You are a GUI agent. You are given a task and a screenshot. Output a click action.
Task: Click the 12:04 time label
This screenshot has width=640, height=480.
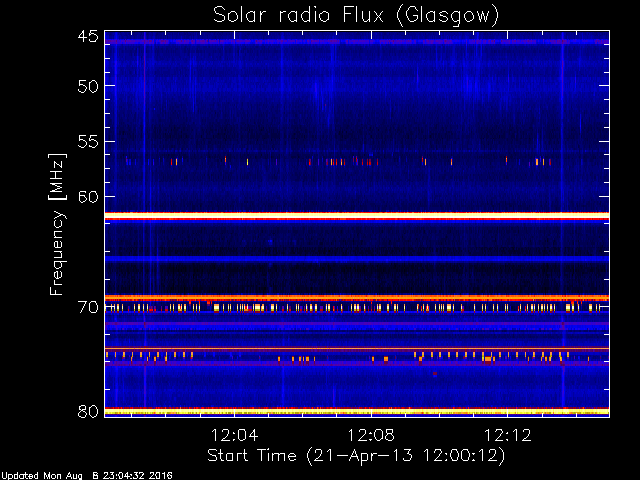pos(234,435)
